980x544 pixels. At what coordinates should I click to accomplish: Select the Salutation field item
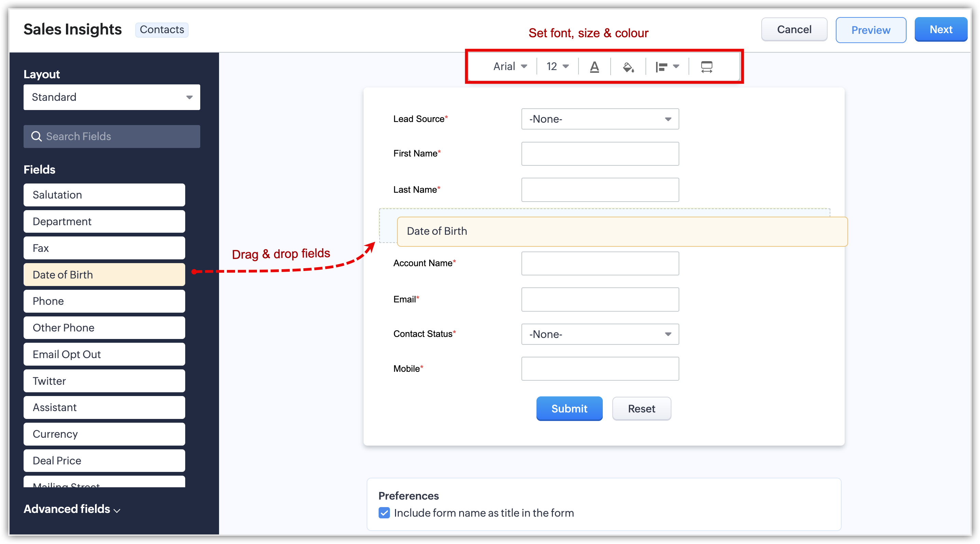point(104,195)
